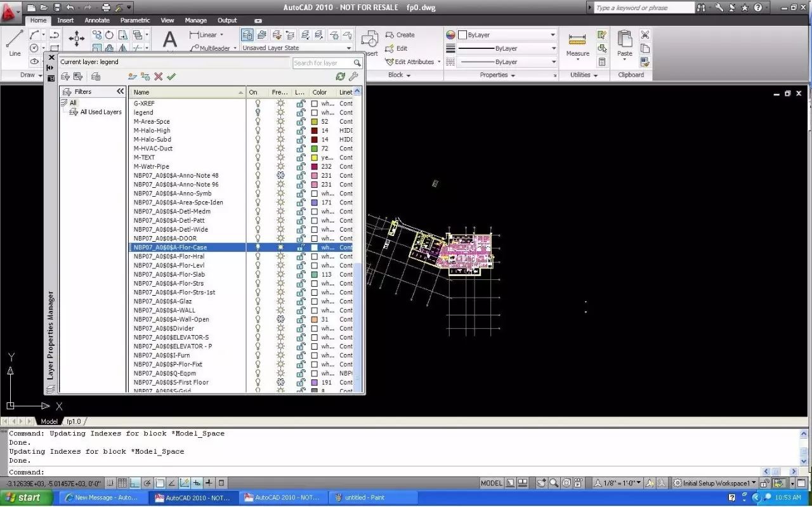Open the untitled - Paint taskbar button

[x=374, y=497]
